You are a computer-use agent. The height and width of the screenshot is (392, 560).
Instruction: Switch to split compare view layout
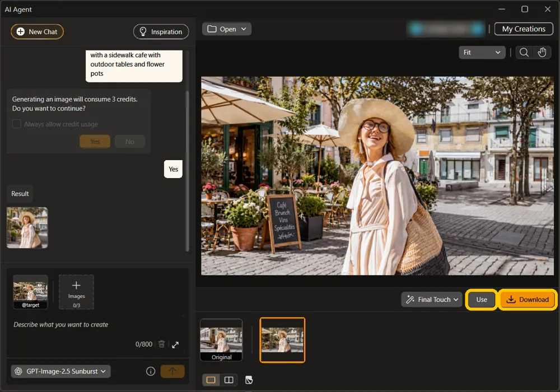point(229,380)
